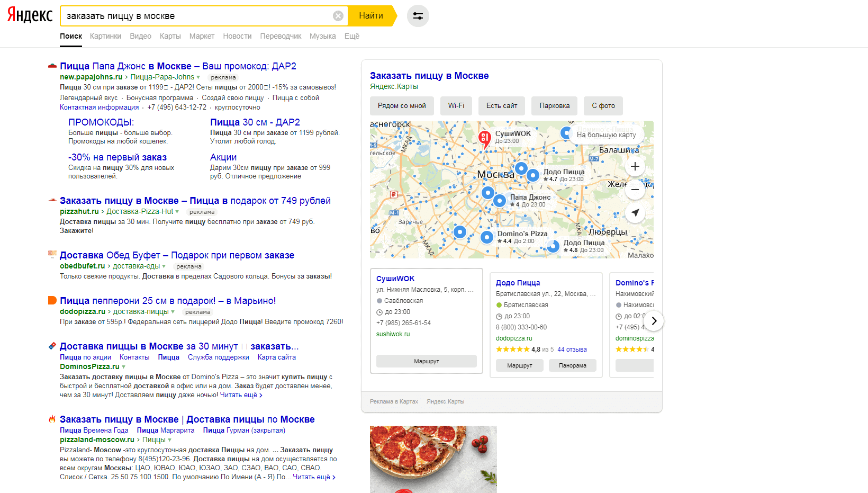The height and width of the screenshot is (493, 868).
Task: Zoom in on the map with plus
Action: (635, 166)
